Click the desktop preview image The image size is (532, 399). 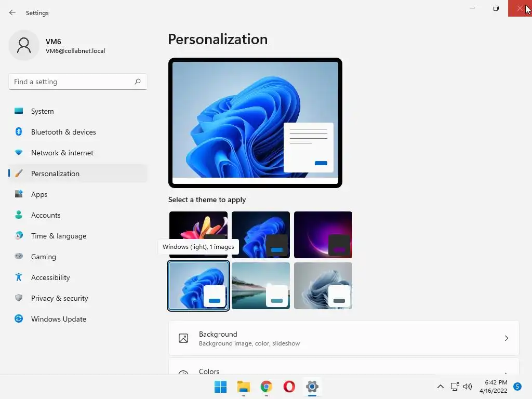pos(255,123)
